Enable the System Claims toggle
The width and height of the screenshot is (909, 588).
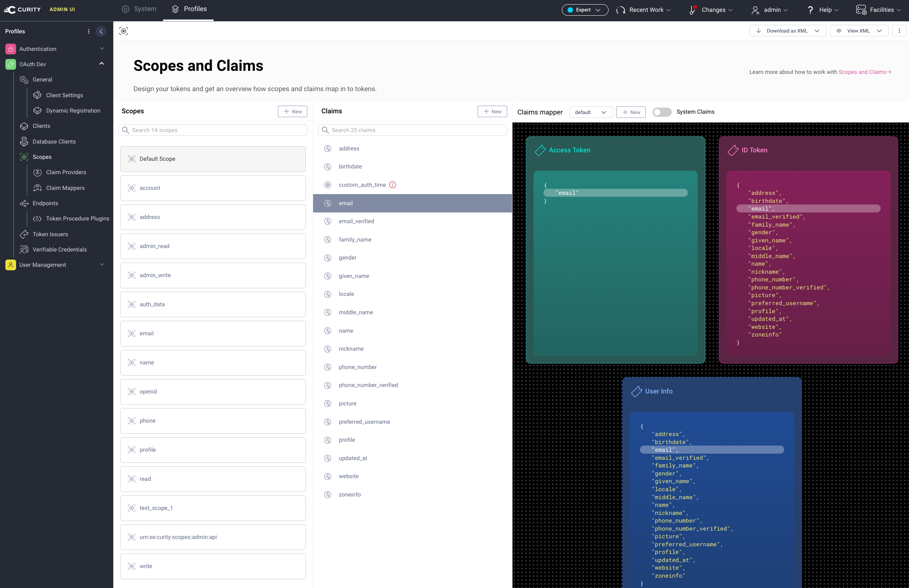pyautogui.click(x=662, y=112)
